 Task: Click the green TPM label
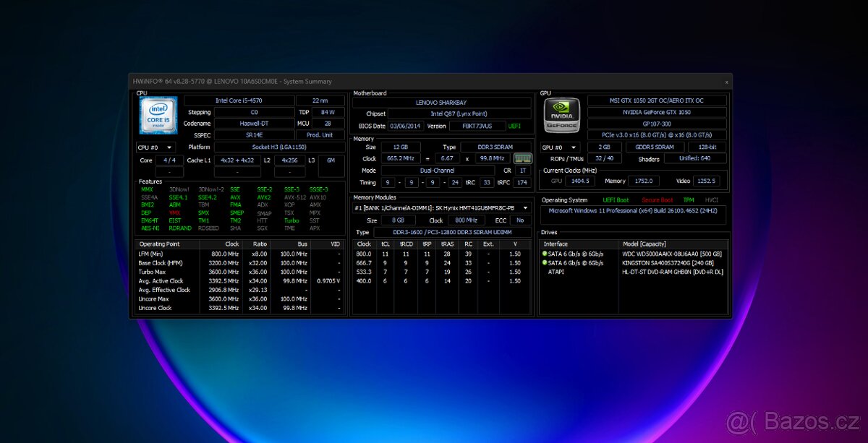click(x=689, y=199)
